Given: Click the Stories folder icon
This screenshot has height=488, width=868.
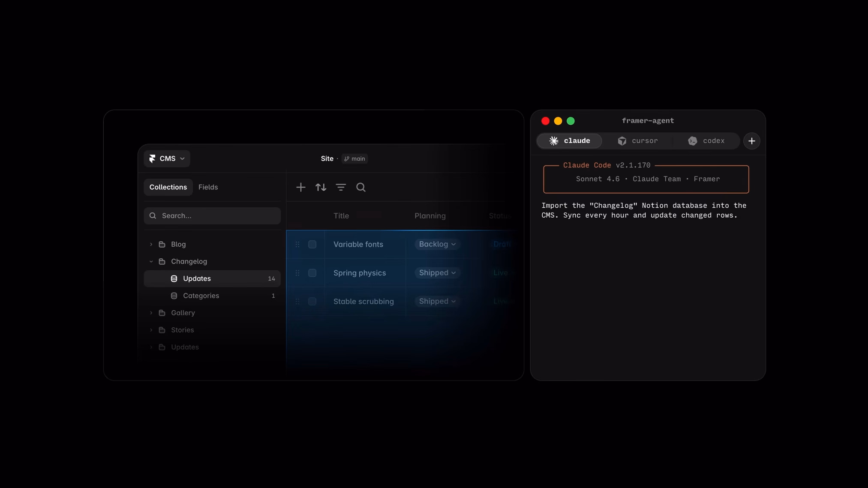Looking at the screenshot, I should coord(162,330).
